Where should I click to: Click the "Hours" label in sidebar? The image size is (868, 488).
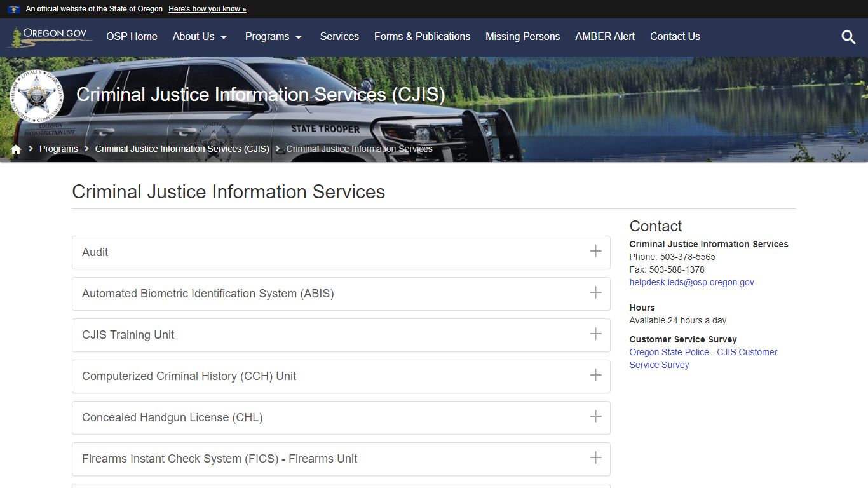point(642,308)
